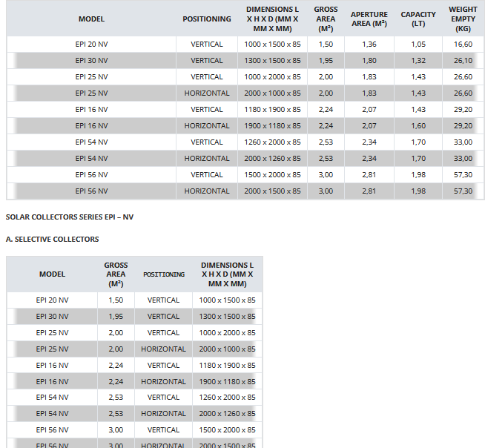Select EPI 30 NV in the lower table

pyautogui.click(x=52, y=317)
